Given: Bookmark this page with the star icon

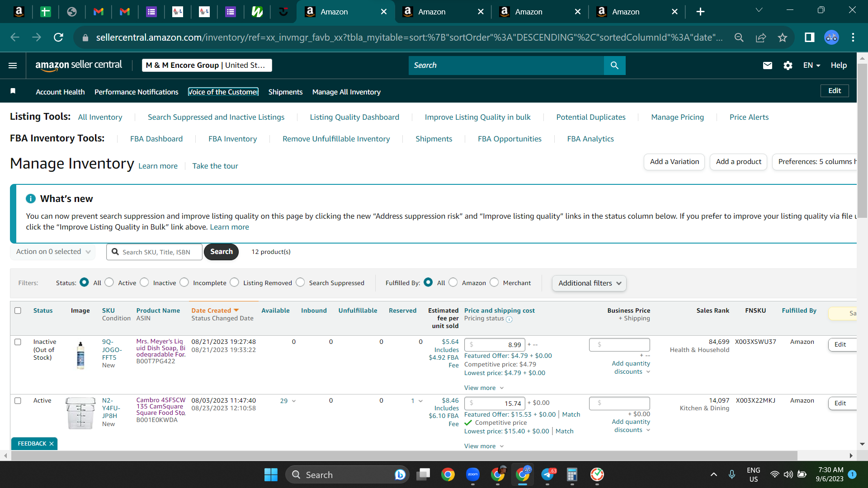Looking at the screenshot, I should [783, 38].
